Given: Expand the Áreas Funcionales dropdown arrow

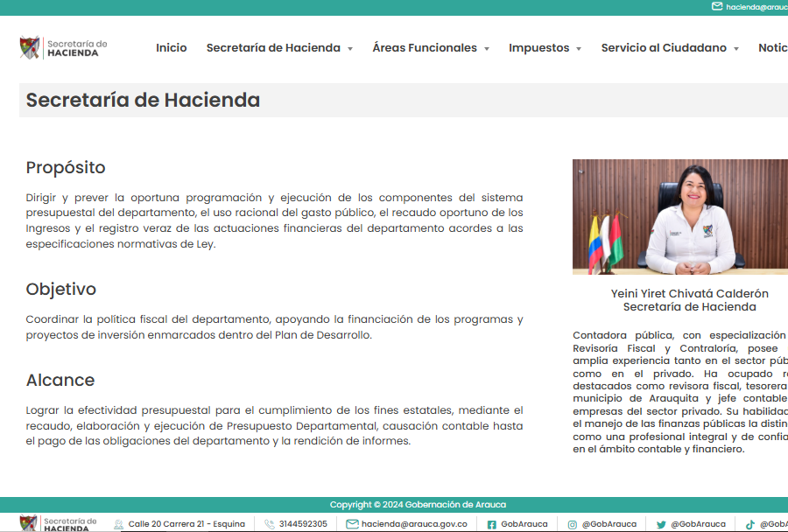Looking at the screenshot, I should 487,49.
